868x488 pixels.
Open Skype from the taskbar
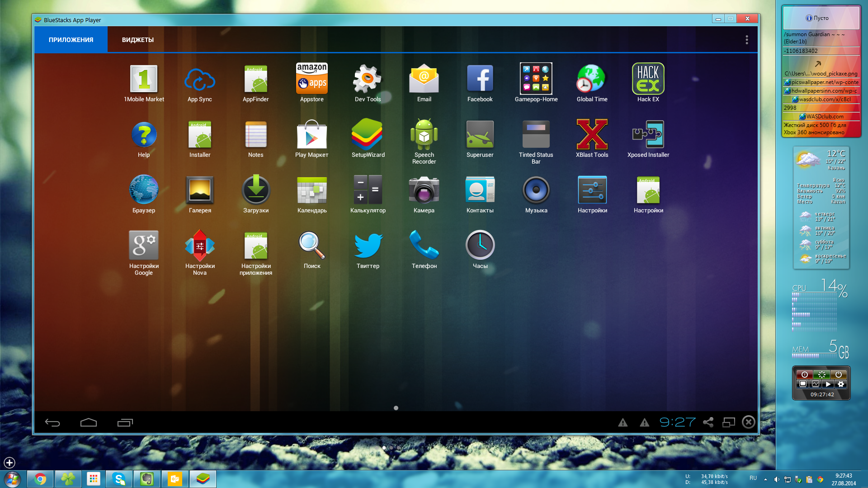pyautogui.click(x=119, y=479)
